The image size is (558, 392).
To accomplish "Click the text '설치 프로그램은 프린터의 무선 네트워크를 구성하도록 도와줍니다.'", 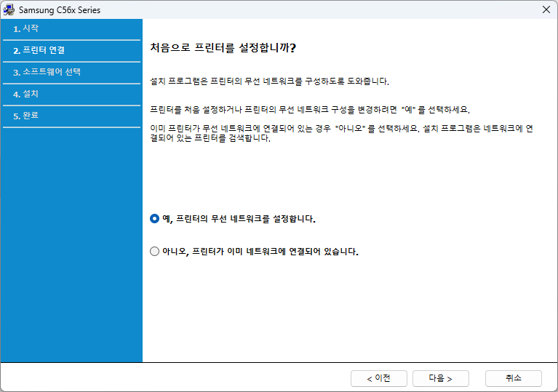I will coord(269,81).
